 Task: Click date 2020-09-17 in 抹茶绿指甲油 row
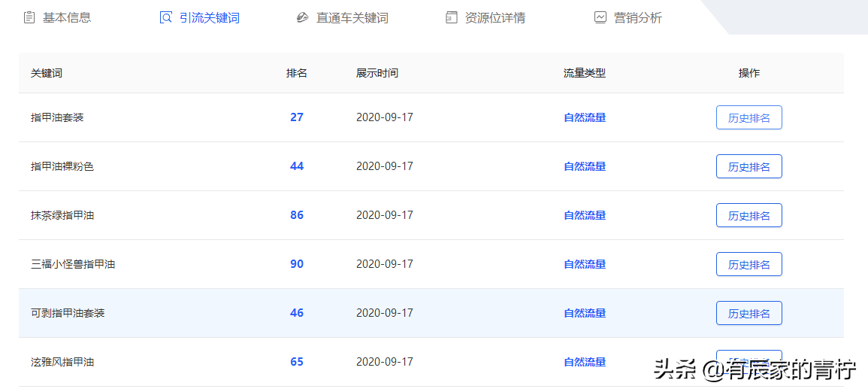[x=385, y=215]
